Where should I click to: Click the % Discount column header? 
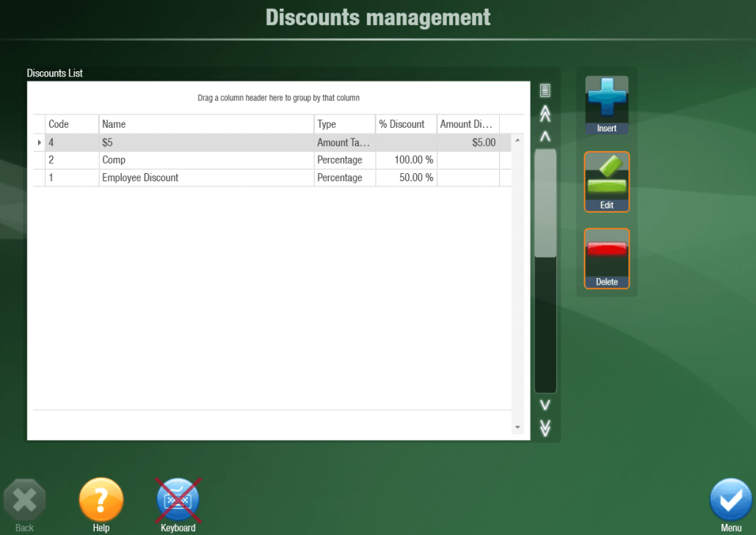point(406,123)
